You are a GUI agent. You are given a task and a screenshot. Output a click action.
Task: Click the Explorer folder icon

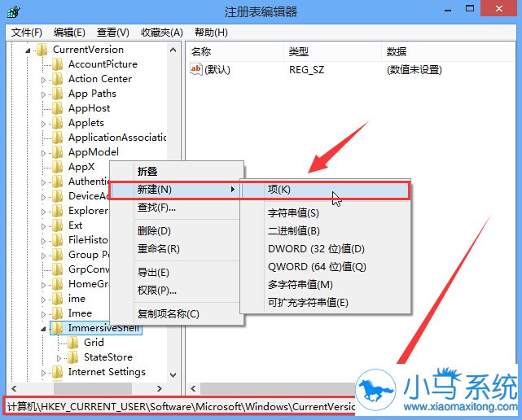tap(57, 211)
